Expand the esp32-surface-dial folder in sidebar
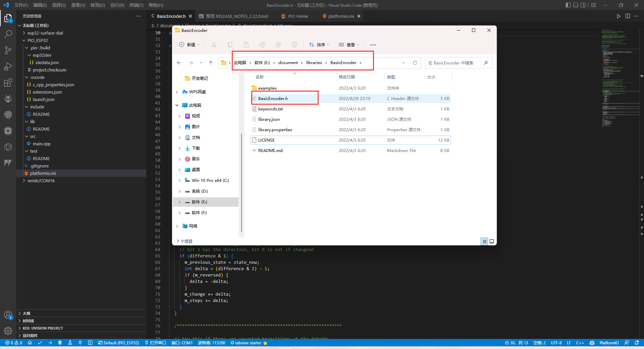Screen dimensions: 644x349 point(24,33)
